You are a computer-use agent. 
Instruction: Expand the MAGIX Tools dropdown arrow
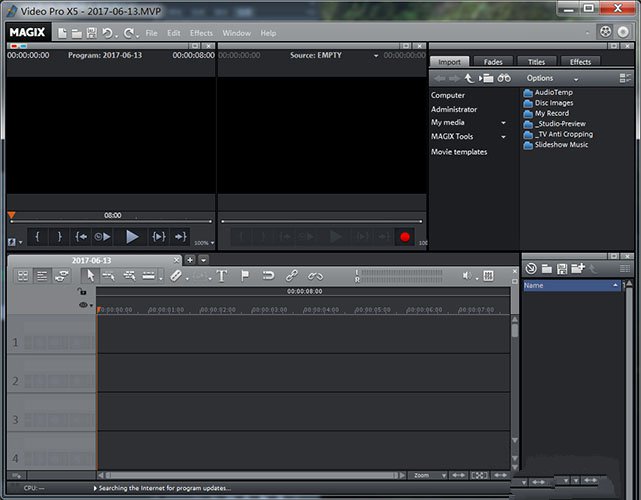(x=504, y=137)
